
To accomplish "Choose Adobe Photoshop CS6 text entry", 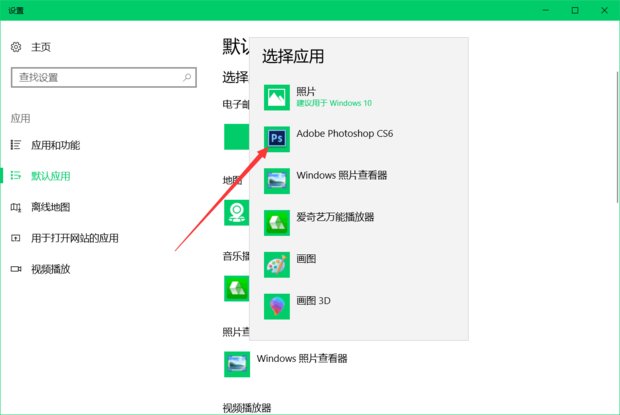I will (x=345, y=134).
